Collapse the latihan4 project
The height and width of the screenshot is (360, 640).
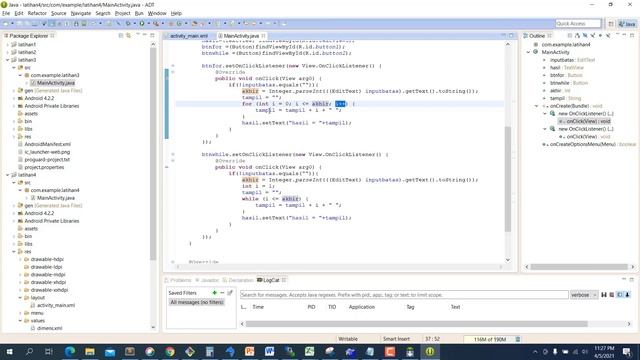click(8, 175)
